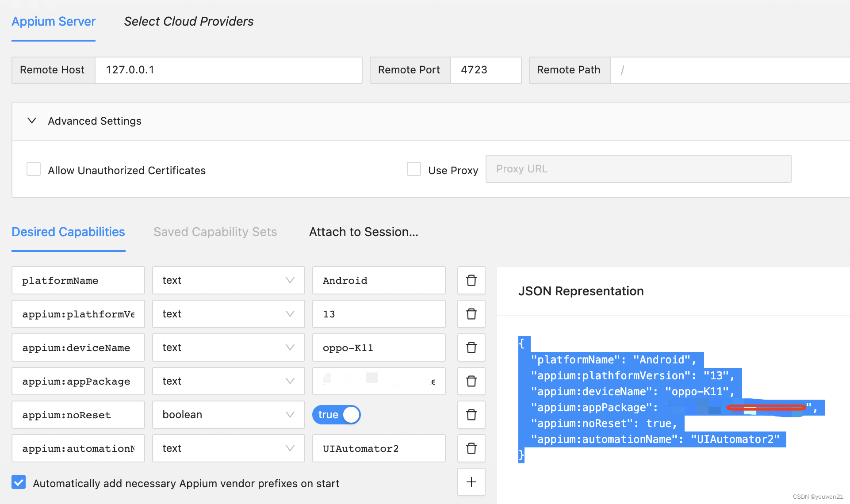
Task: Delete the platformName capability row
Action: (471, 280)
